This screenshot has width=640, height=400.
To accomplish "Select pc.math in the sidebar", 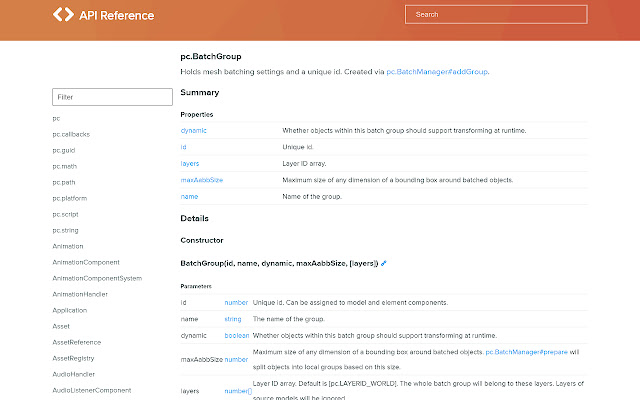I will tap(64, 166).
